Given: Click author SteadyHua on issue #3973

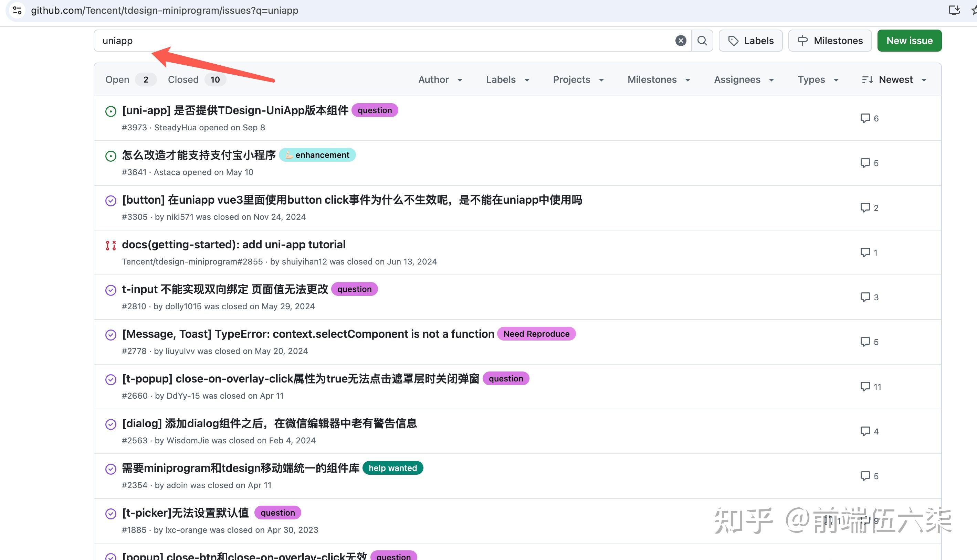Looking at the screenshot, I should [x=175, y=128].
